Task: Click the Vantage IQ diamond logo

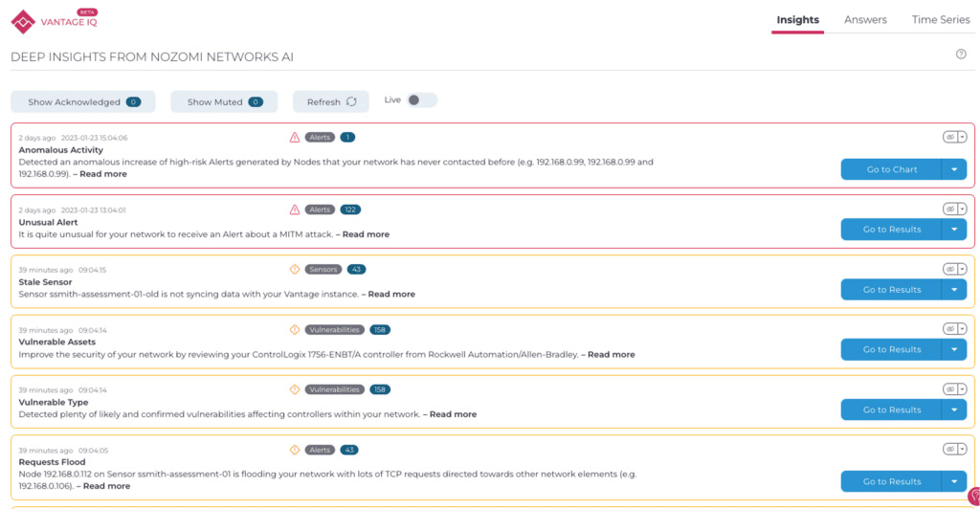Action: (23, 22)
